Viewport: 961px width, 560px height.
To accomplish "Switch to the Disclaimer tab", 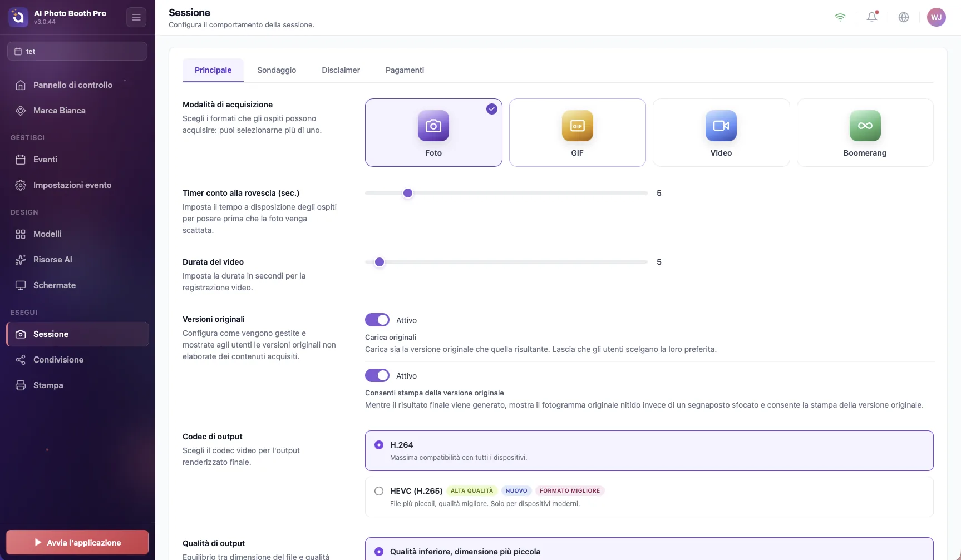I will pos(341,70).
